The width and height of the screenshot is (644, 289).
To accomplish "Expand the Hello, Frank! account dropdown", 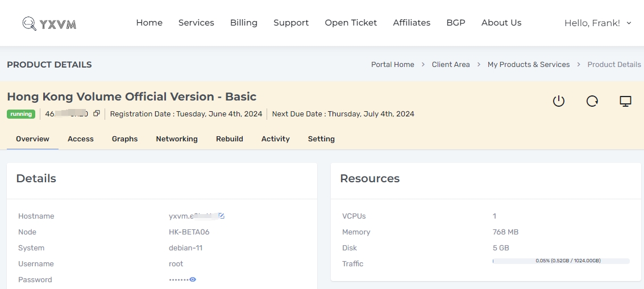I will pos(597,23).
